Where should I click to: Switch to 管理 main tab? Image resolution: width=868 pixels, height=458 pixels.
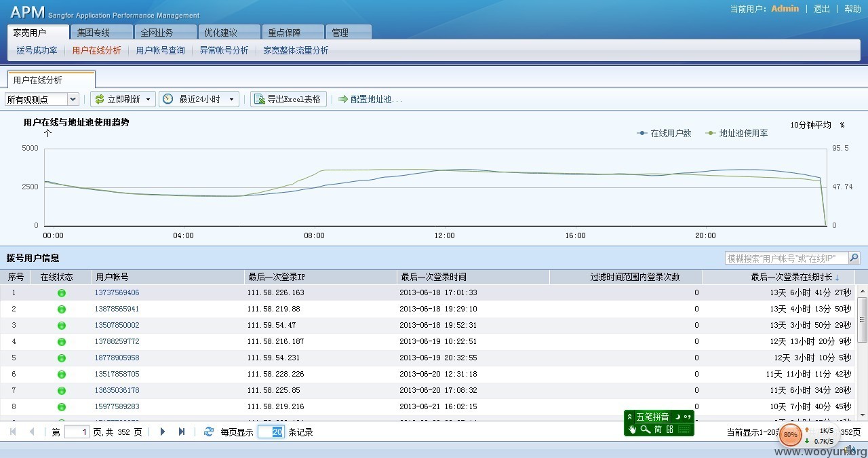coord(349,32)
